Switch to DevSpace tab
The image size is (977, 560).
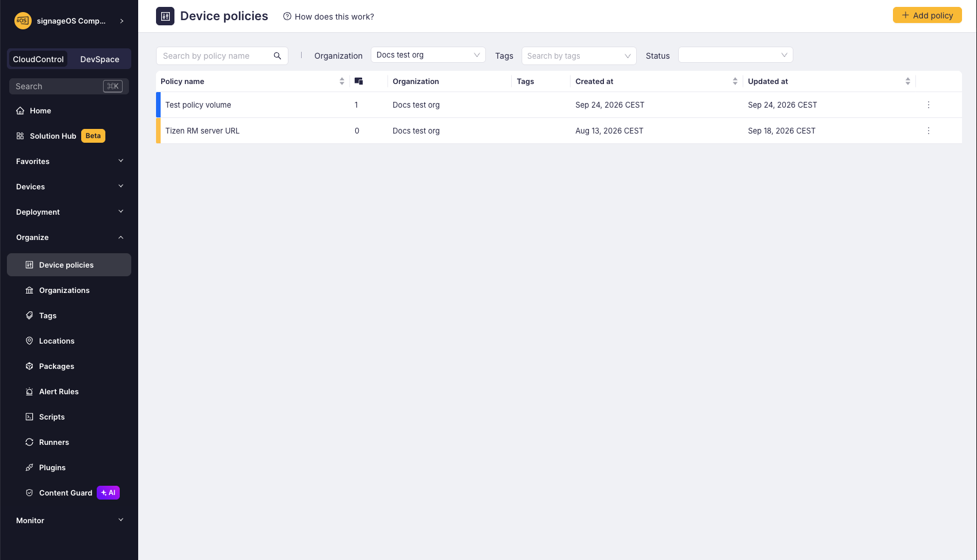point(100,59)
